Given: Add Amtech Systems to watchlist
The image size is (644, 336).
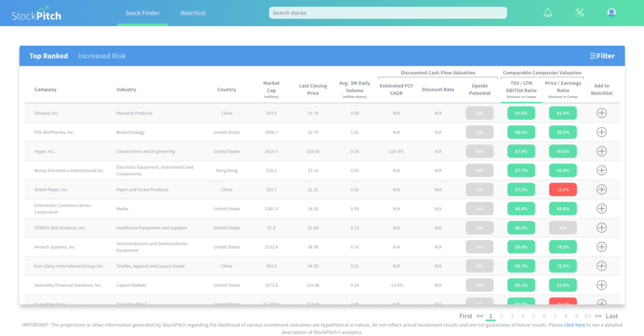Looking at the screenshot, I should [601, 247].
